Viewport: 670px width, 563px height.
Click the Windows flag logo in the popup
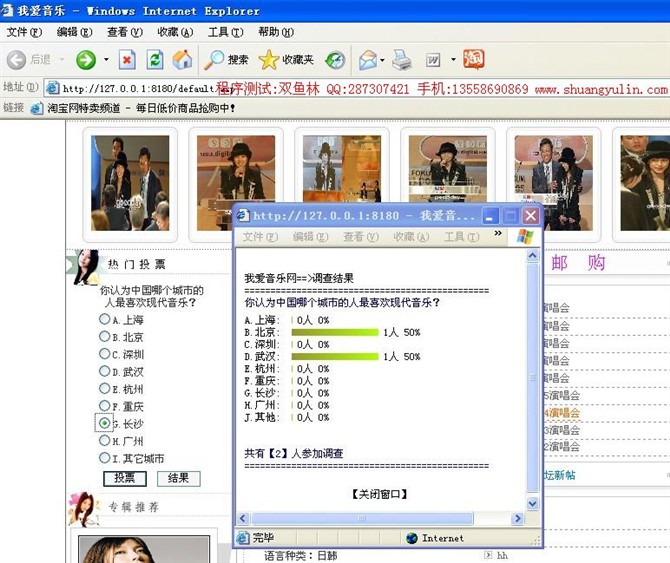pyautogui.click(x=525, y=236)
